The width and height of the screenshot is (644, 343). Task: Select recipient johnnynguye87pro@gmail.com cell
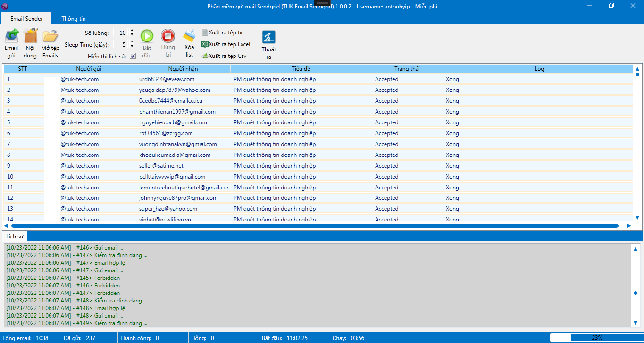coord(183,198)
